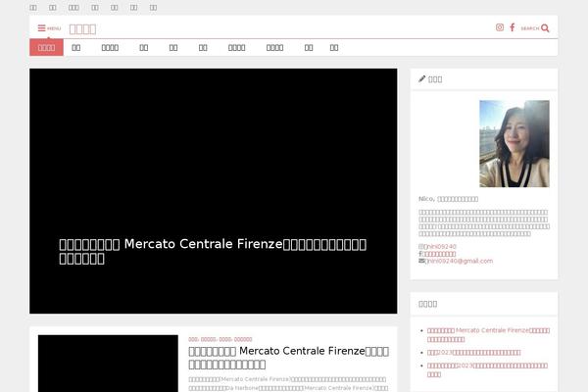Open recent post link mentioning Mercato Centrale Firenze
This screenshot has height=392, width=588.
click(x=488, y=334)
